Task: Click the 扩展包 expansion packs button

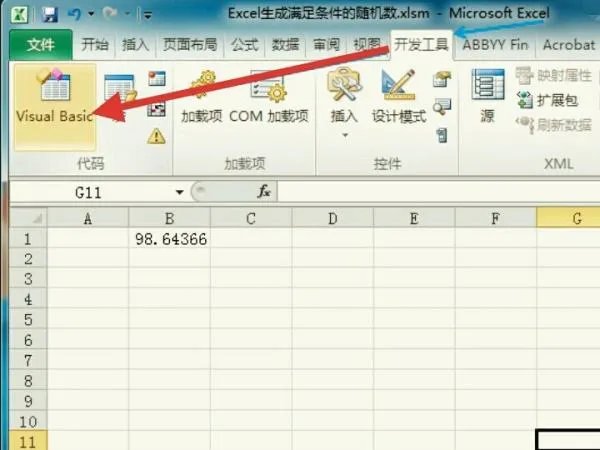Action: click(549, 100)
